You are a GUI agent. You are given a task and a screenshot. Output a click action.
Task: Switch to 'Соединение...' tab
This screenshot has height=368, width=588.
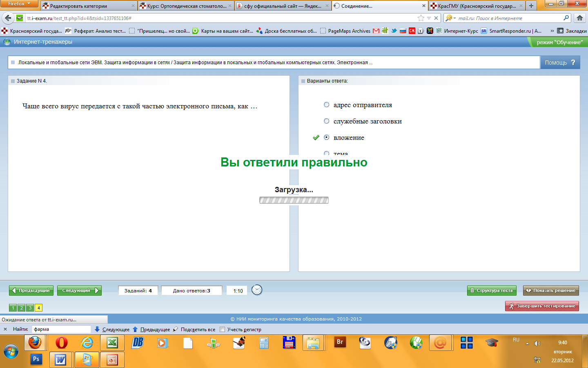(380, 6)
